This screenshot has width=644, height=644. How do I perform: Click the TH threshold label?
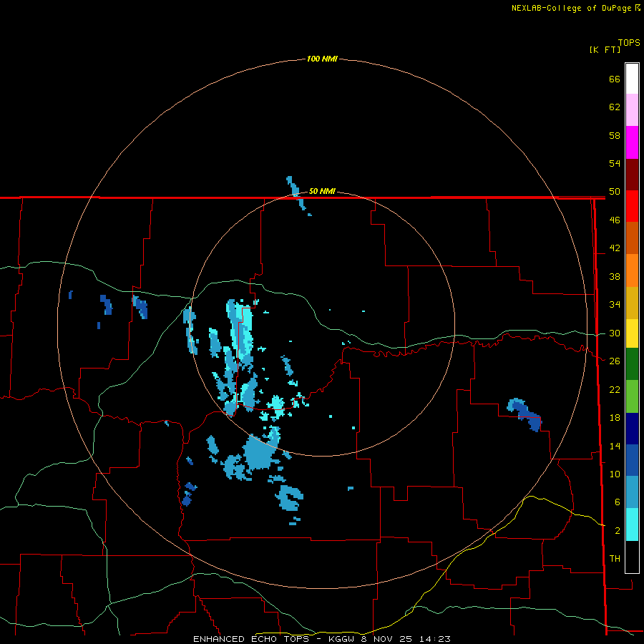(615, 558)
